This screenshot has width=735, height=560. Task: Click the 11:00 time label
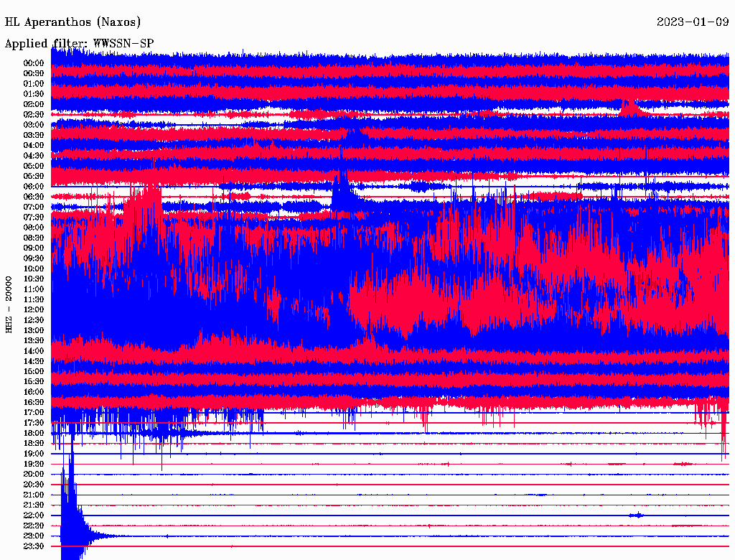click(34, 289)
